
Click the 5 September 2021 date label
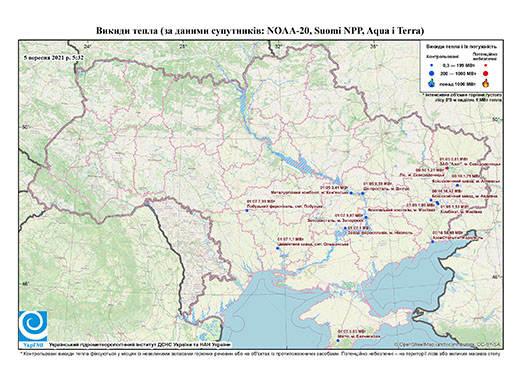(53, 57)
